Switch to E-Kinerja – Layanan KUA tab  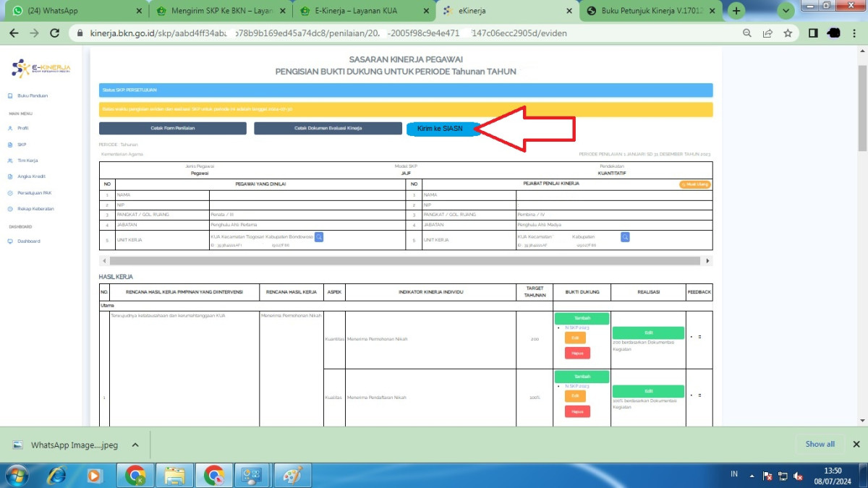(x=365, y=11)
